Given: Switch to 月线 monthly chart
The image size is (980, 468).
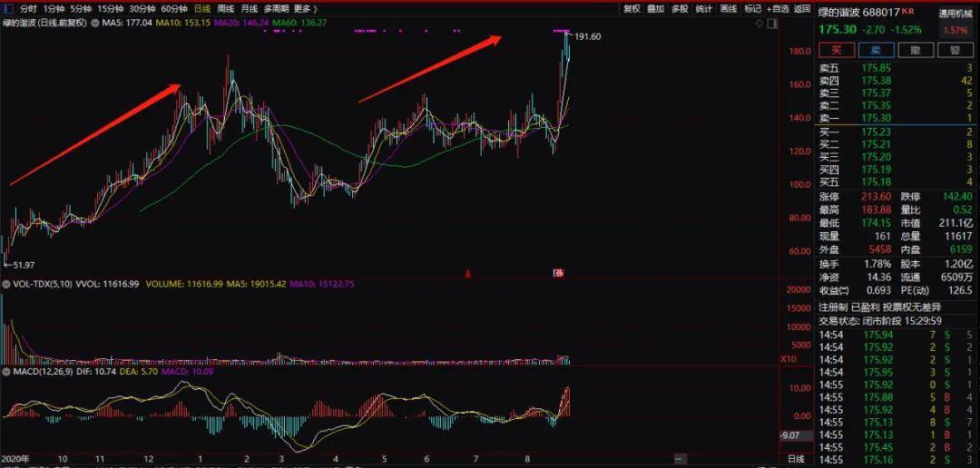Looking at the screenshot, I should [x=250, y=9].
